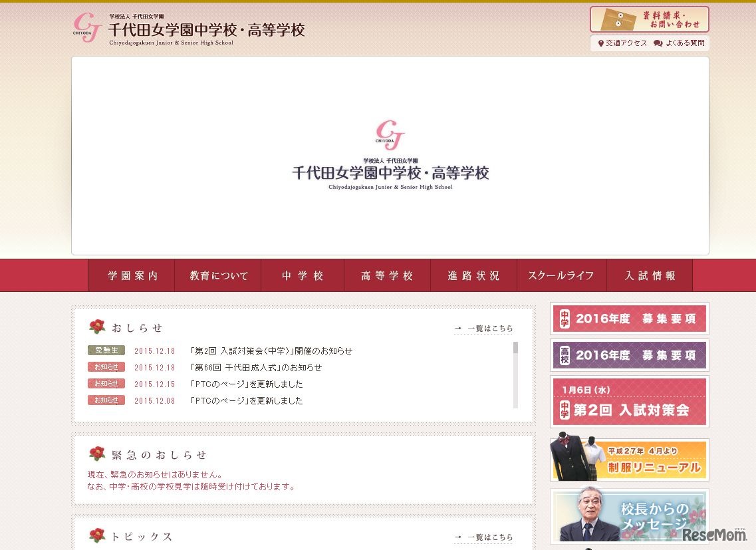Viewport: 756px width, 550px height.
Task: Select 入試情報 in the navigation bar
Action: pyautogui.click(x=650, y=275)
